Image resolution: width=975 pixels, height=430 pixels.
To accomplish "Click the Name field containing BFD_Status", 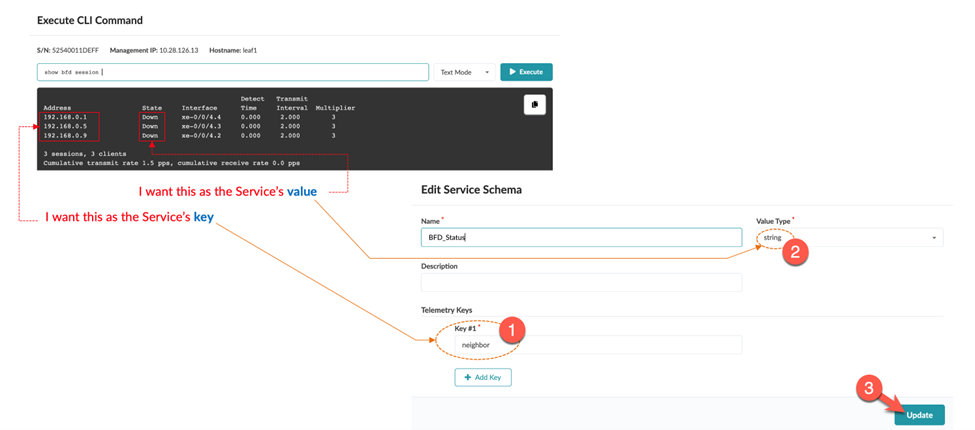I will [581, 238].
